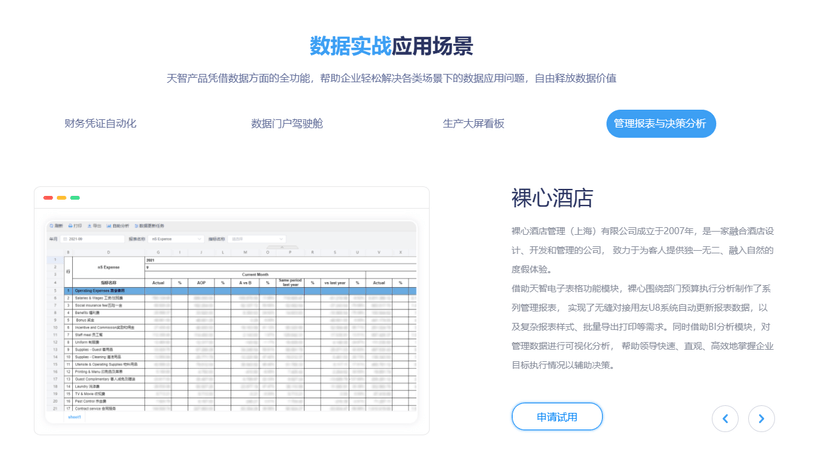Open the n5 Expense report name dropdown
This screenshot has width=828, height=469.
tap(175, 239)
